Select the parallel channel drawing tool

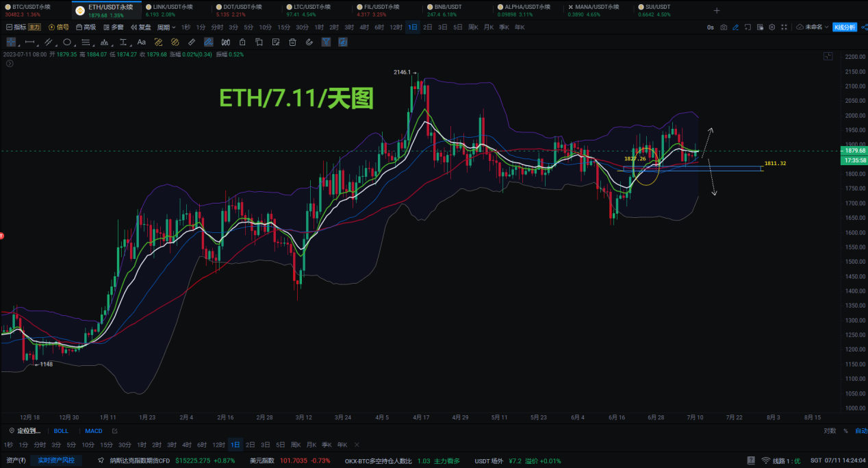pos(48,42)
